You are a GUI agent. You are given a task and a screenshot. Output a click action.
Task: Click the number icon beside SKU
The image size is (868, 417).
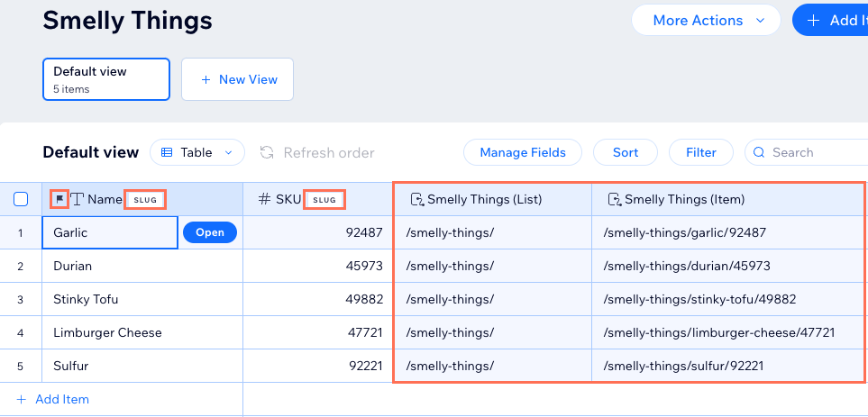(265, 199)
